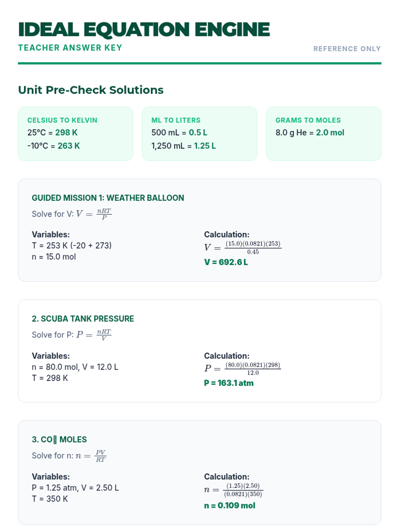Click the 1.25 L conversion answer
Viewport: 399px width, 532px height.
205,146
